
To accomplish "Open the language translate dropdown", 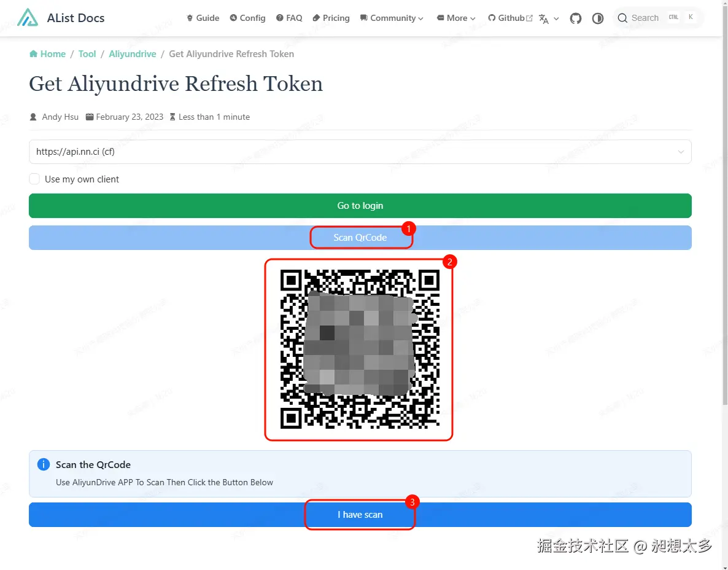I will click(x=548, y=18).
